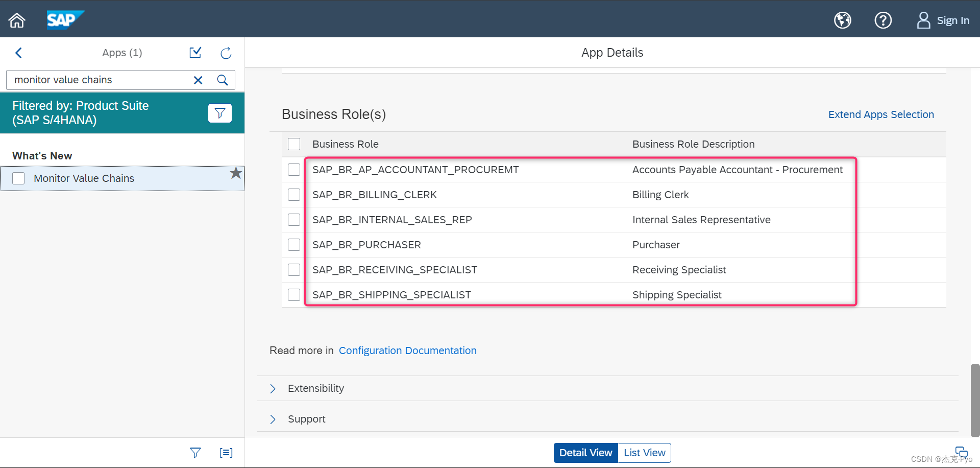
Task: Open the help question mark icon
Action: coord(883,20)
